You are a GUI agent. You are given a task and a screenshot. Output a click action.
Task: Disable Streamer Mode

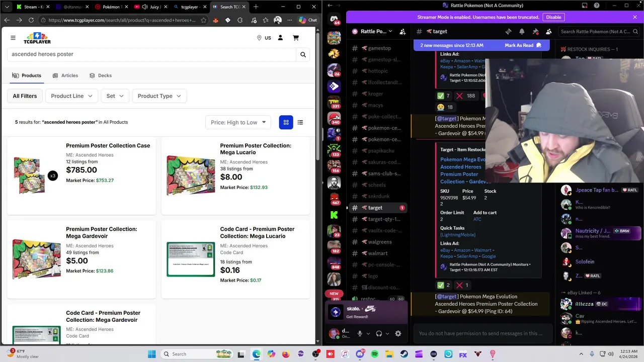[553, 17]
